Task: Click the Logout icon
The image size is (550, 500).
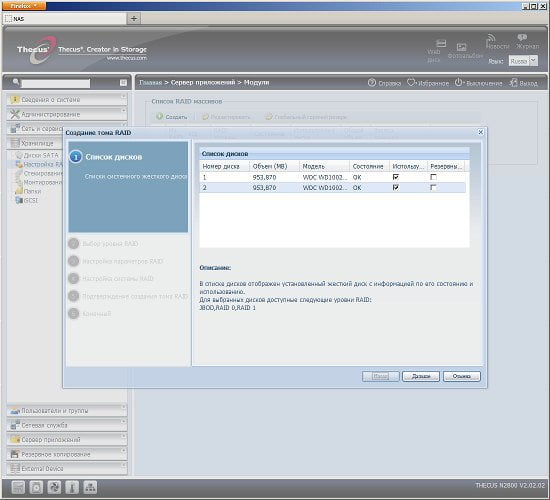Action: tap(514, 83)
